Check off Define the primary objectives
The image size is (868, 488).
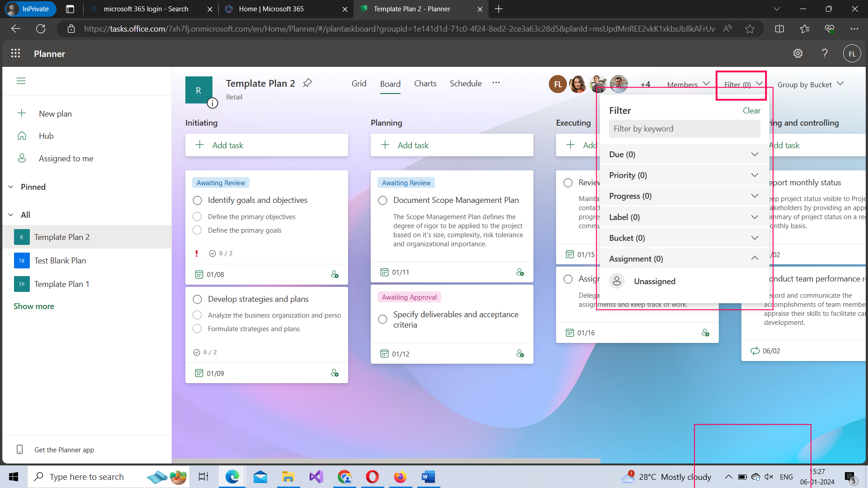(x=197, y=216)
